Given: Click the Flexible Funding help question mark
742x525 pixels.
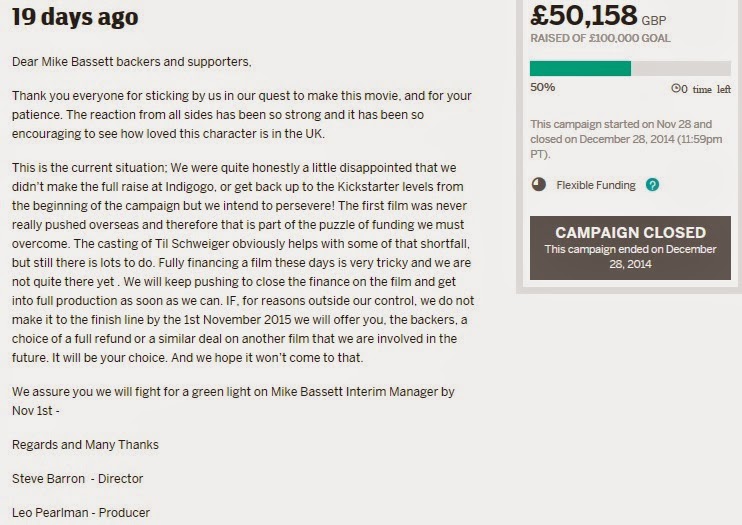Looking at the screenshot, I should (652, 185).
